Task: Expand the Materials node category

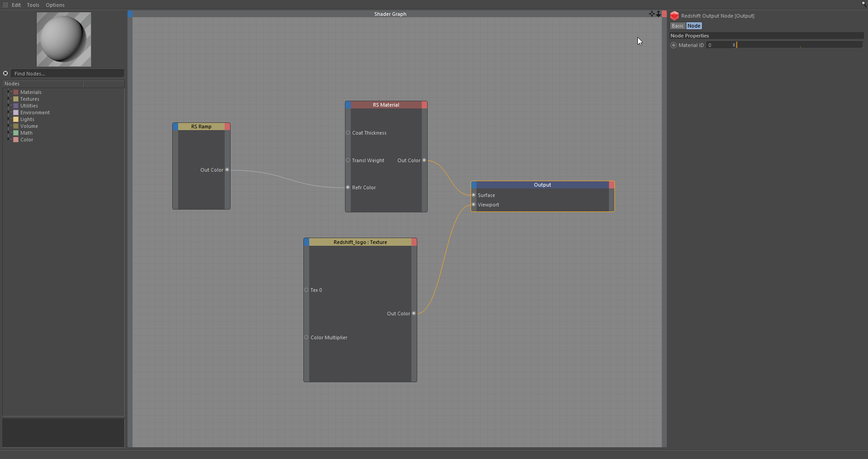Action: [x=8, y=92]
